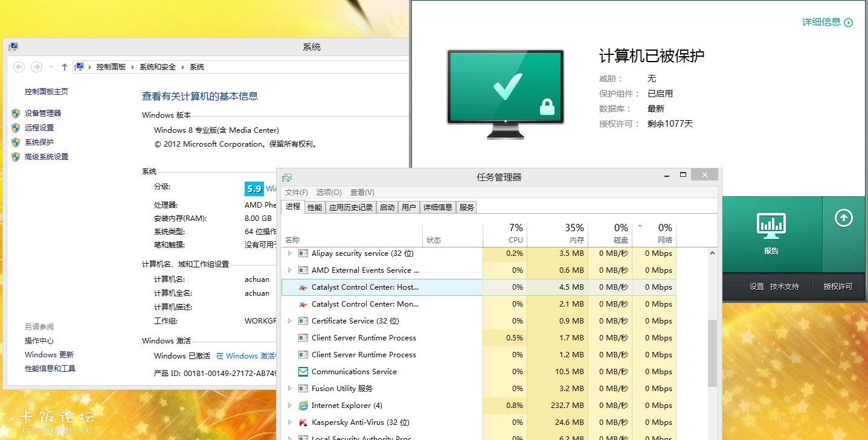The image size is (868, 440).
Task: Open the View menu in Task Manager
Action: pos(362,192)
